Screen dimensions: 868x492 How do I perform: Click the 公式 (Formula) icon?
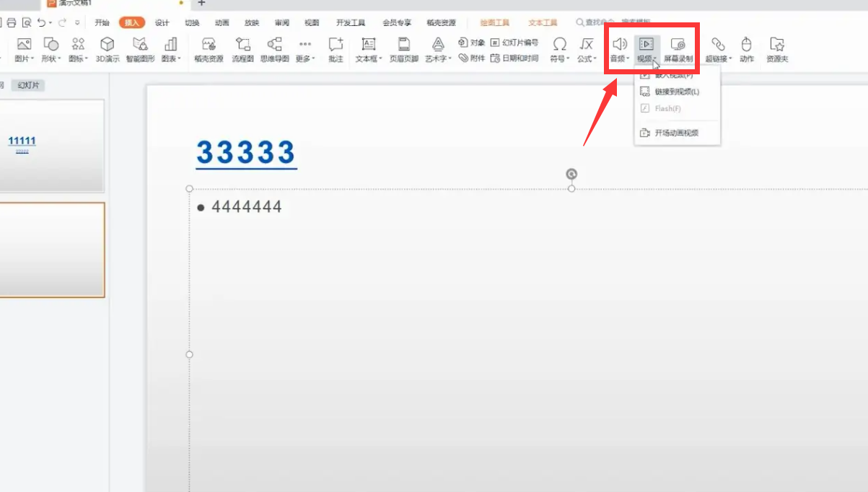587,45
